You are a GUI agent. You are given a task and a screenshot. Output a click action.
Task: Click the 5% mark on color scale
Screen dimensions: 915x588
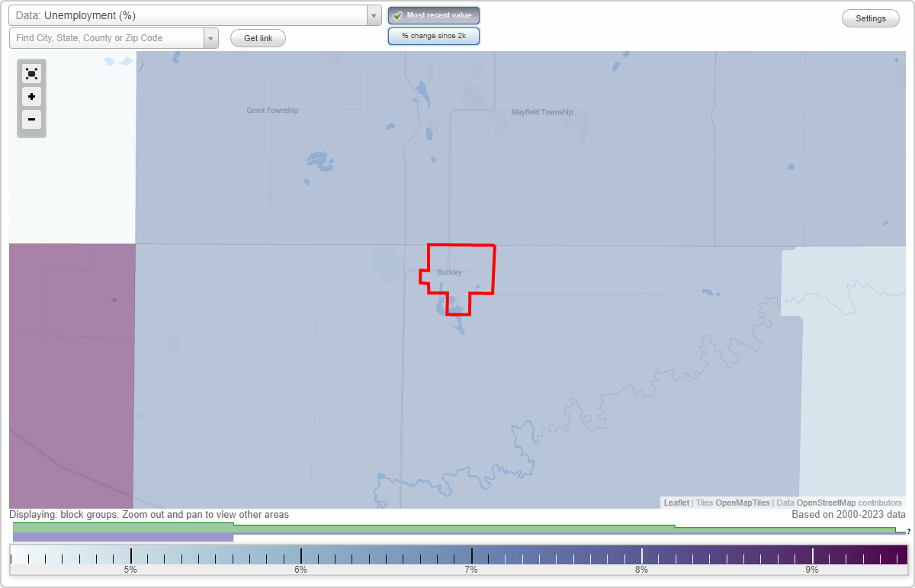[130, 569]
